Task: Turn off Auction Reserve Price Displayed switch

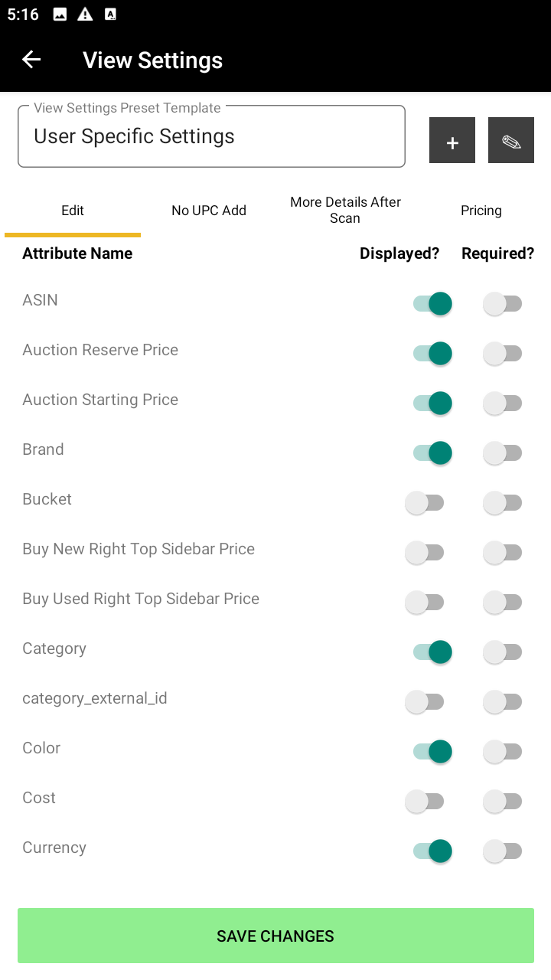Action: point(432,354)
